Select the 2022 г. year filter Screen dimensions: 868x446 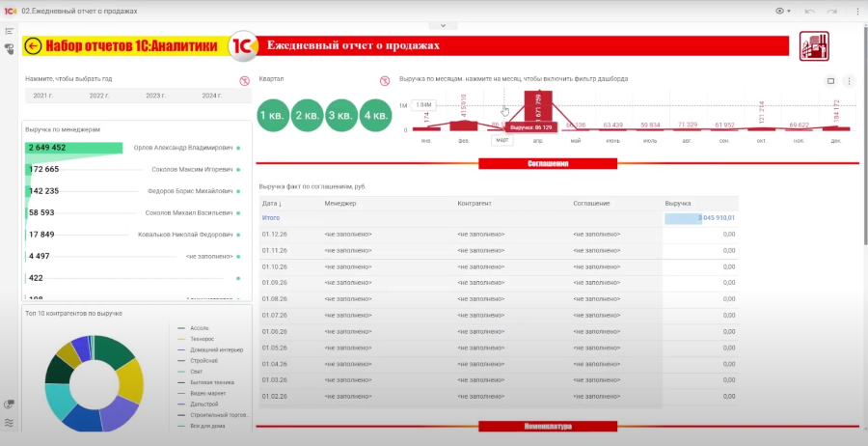pos(99,96)
